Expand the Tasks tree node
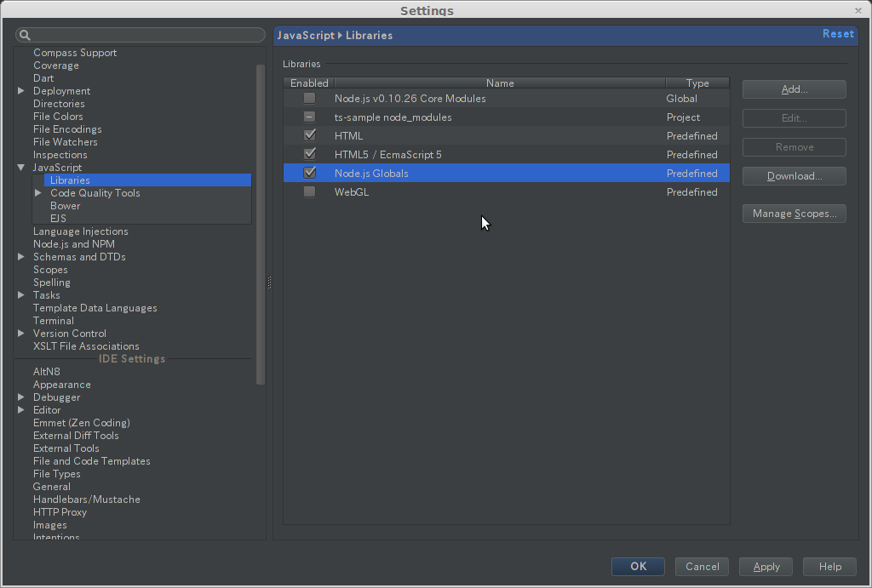The height and width of the screenshot is (588, 872). click(x=21, y=295)
